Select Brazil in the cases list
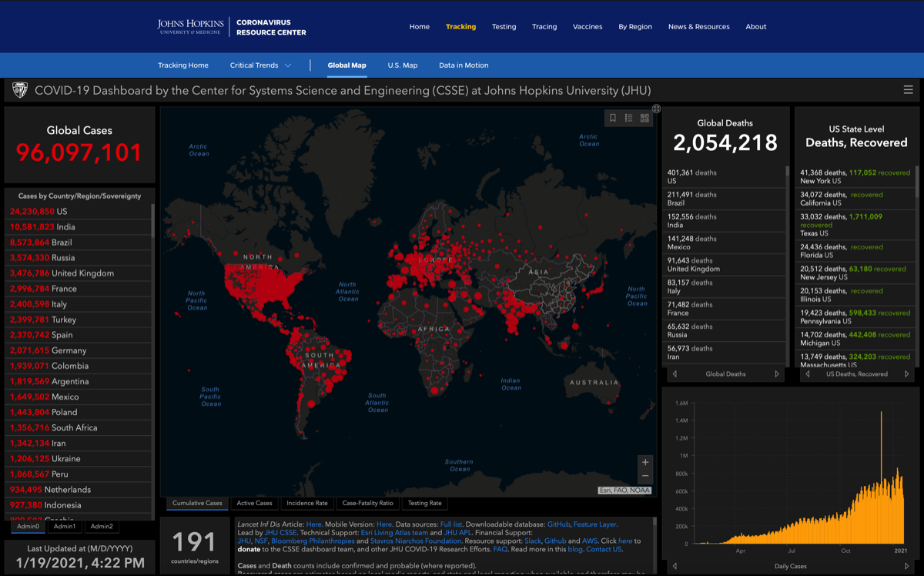This screenshot has height=576, width=924. pyautogui.click(x=79, y=242)
